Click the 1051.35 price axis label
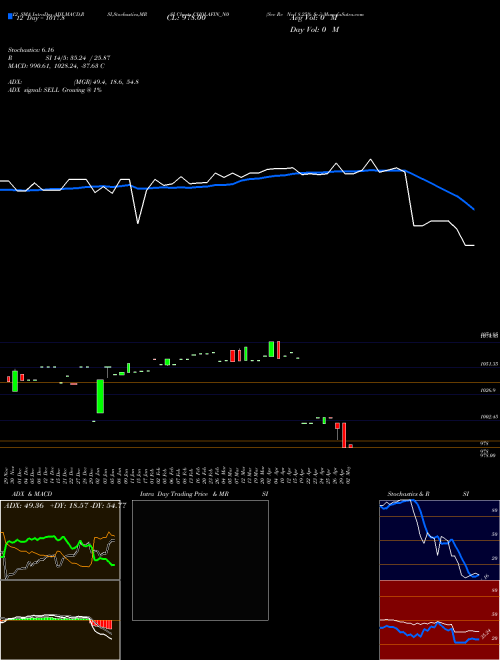 pos(490,364)
